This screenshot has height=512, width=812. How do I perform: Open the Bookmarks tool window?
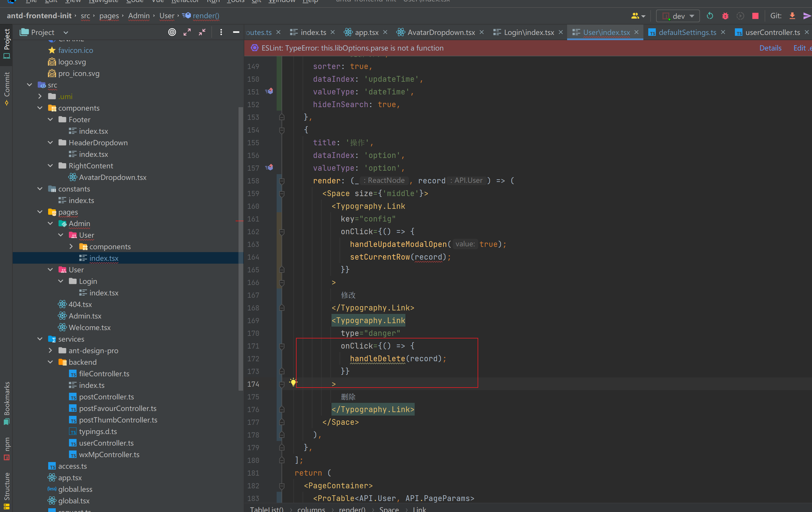pos(6,403)
